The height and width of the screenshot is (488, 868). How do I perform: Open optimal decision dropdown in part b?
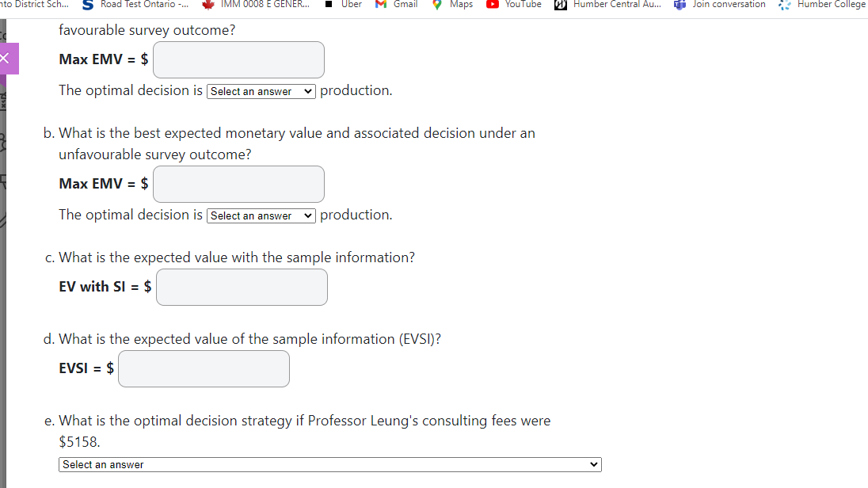261,215
